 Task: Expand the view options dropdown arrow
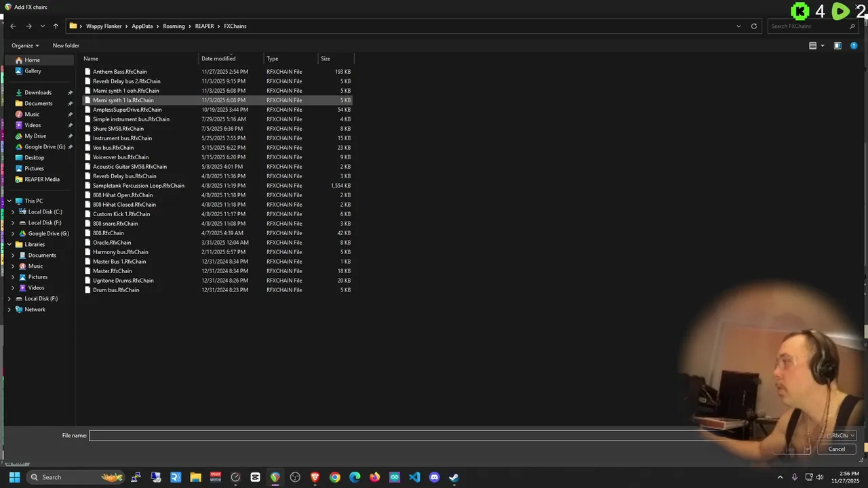pyautogui.click(x=823, y=45)
